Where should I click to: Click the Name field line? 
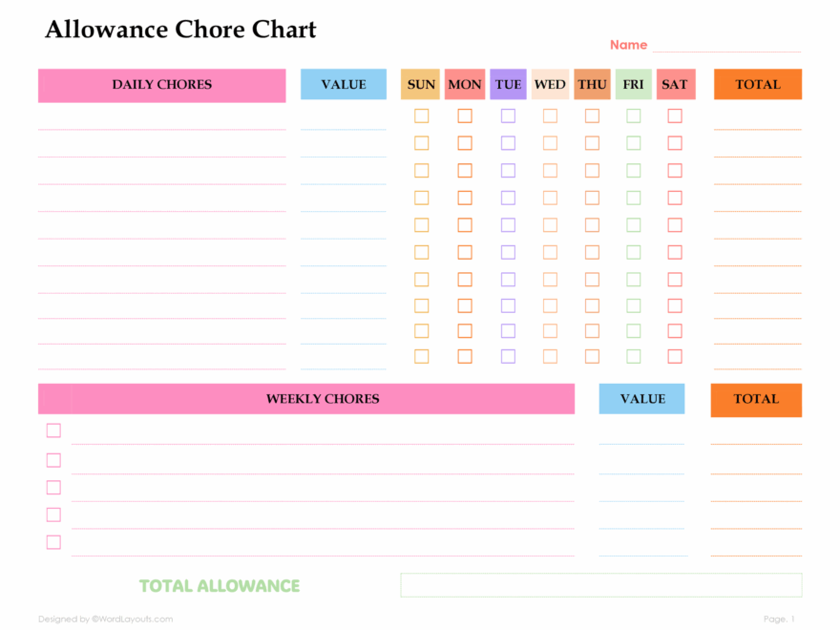tap(727, 47)
